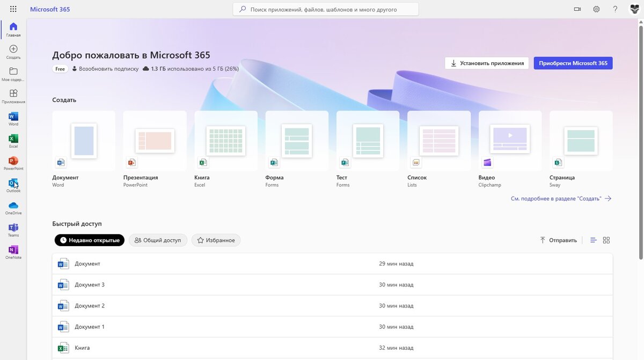Viewport: 644px width, 360px height.
Task: Click storage usage 1.3 ГБ text
Action: pos(191,69)
